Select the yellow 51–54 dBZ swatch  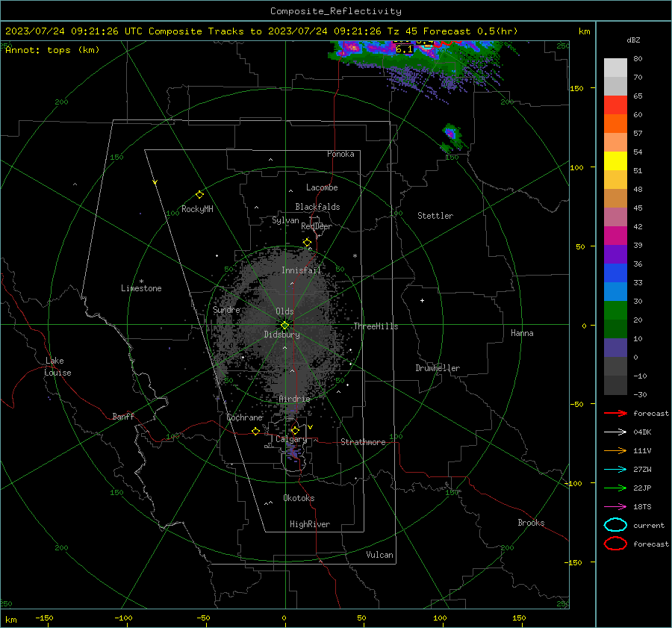coord(615,161)
